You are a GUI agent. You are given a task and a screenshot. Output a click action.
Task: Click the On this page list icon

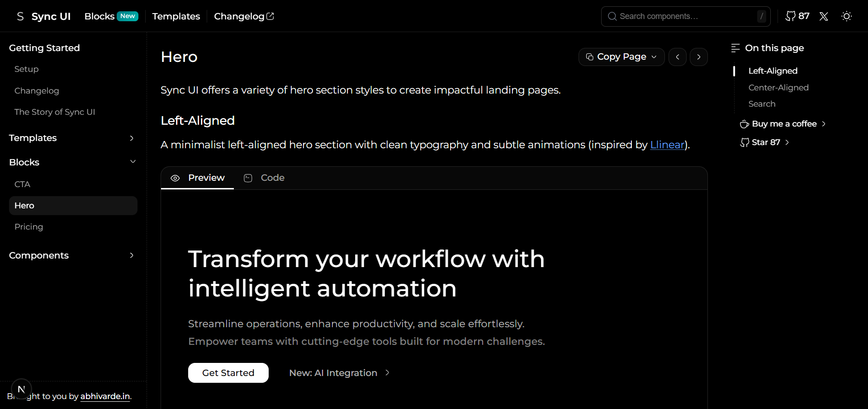tap(735, 47)
